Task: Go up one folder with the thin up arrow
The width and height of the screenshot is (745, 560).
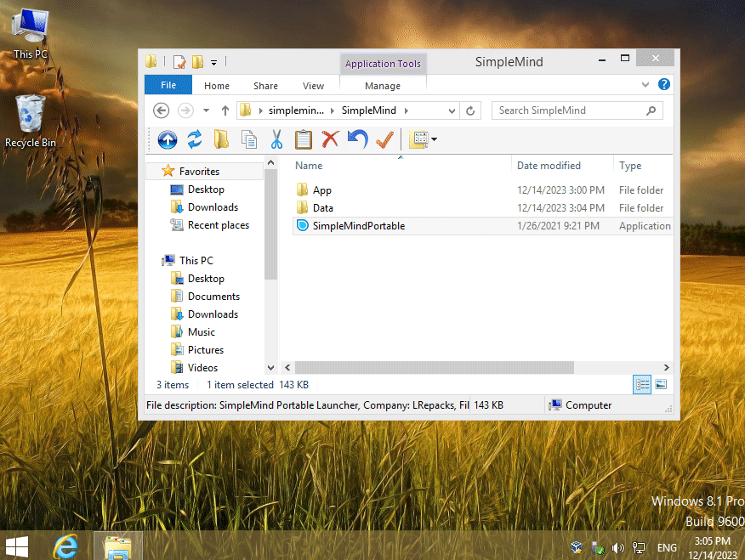Action: (x=225, y=110)
